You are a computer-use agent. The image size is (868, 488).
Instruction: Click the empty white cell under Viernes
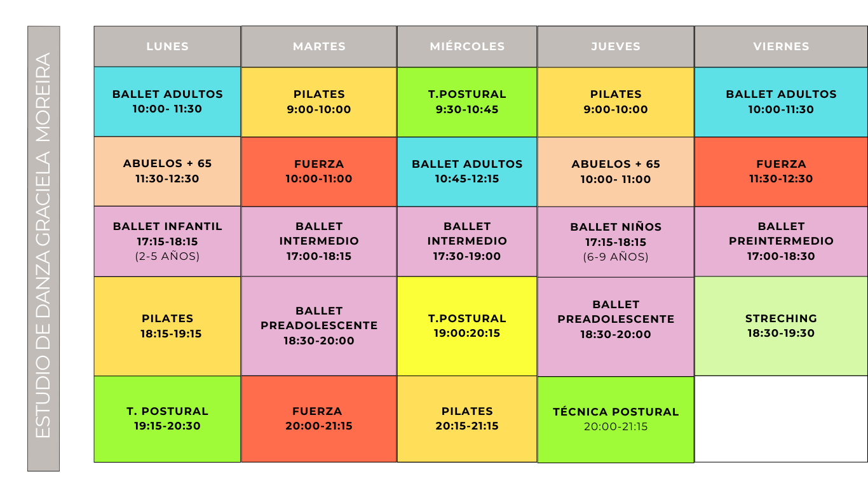pos(781,419)
